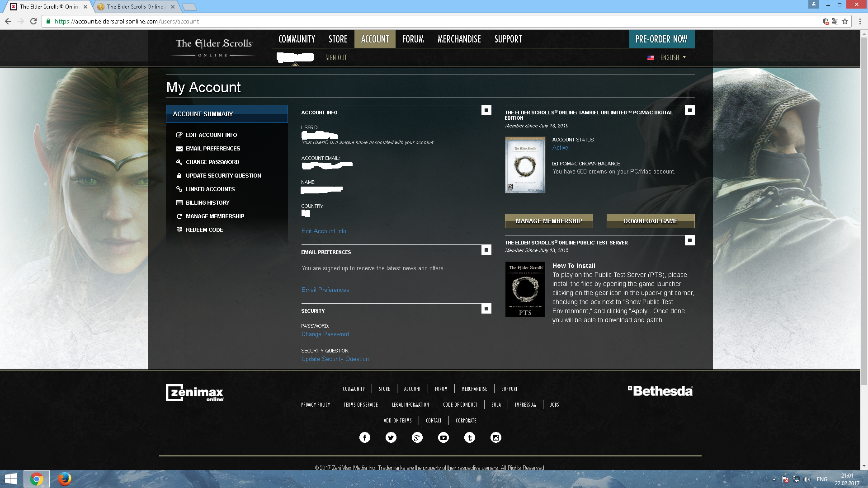Open the Support menu in the header
Viewport: 868px width, 488px height.
tap(508, 39)
